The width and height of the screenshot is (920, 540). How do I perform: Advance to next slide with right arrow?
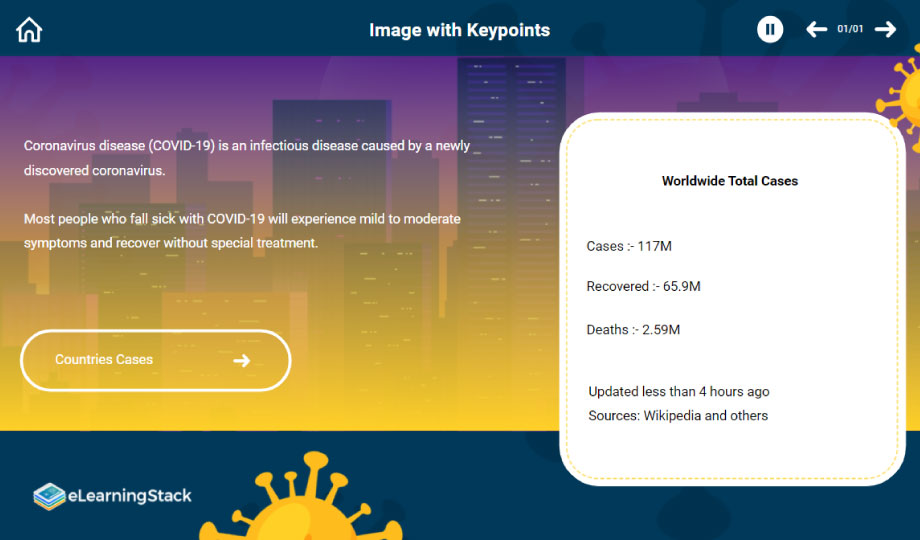click(885, 29)
